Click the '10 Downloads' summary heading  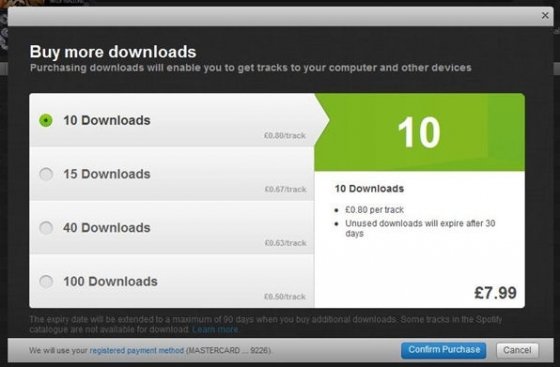[369, 188]
